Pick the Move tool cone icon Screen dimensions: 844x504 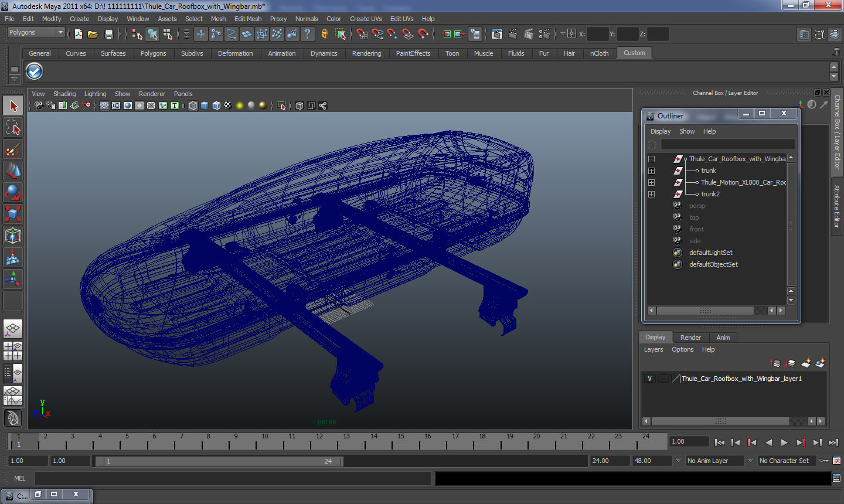point(13,171)
